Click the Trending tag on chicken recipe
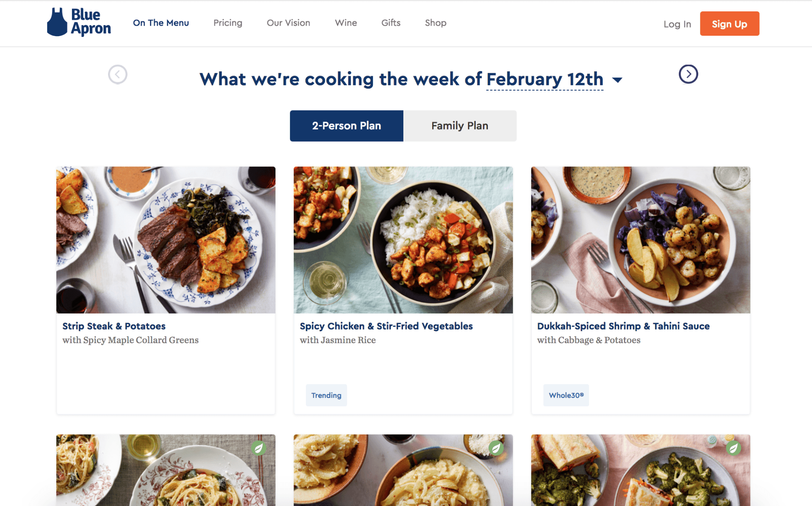Image resolution: width=812 pixels, height=506 pixels. point(326,395)
